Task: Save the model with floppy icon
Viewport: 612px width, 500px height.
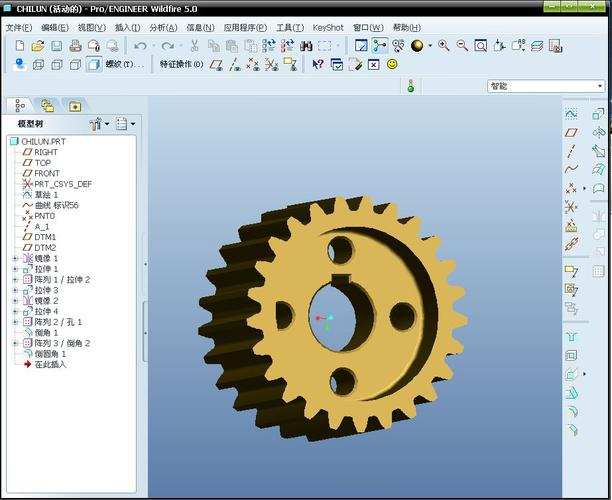Action: [57, 46]
